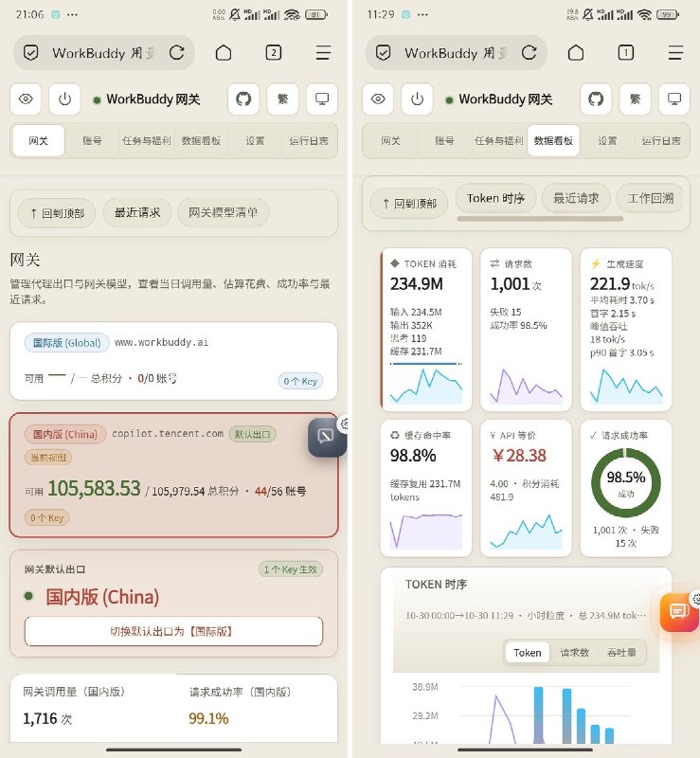Open 运行日志 tab in left screen
Viewport: 700px width, 758px height.
(x=309, y=140)
